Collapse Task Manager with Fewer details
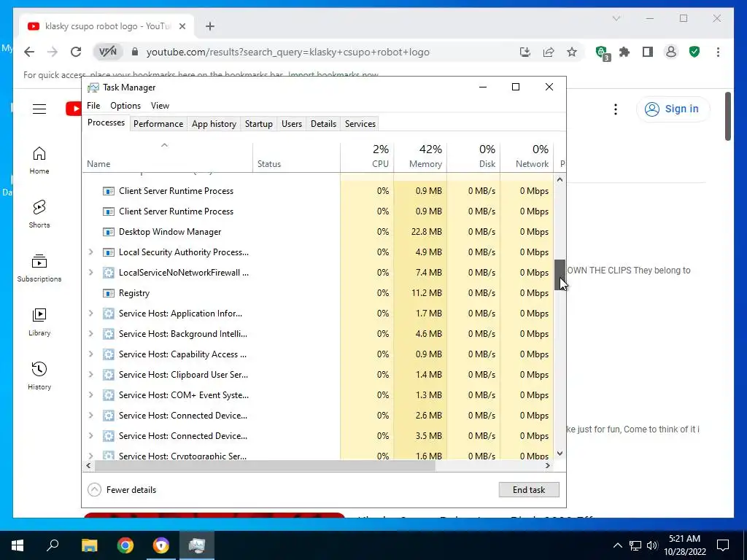Image resolution: width=747 pixels, height=560 pixels. point(122,489)
